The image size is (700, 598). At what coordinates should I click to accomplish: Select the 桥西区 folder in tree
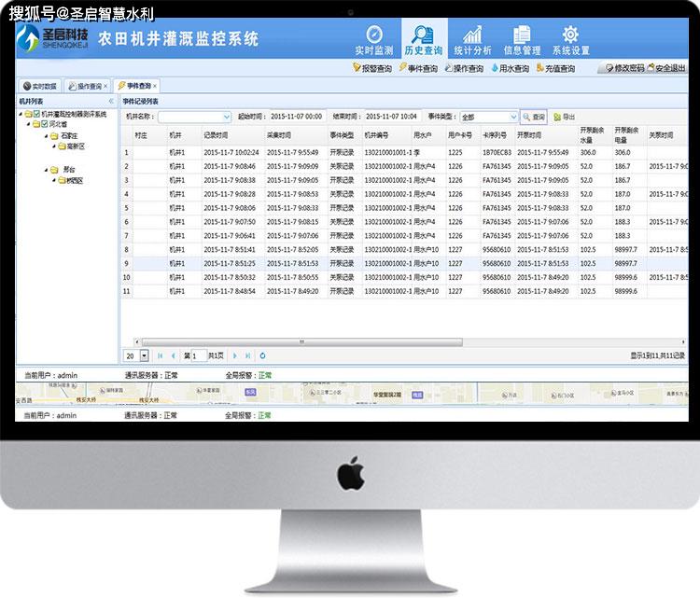[71, 180]
